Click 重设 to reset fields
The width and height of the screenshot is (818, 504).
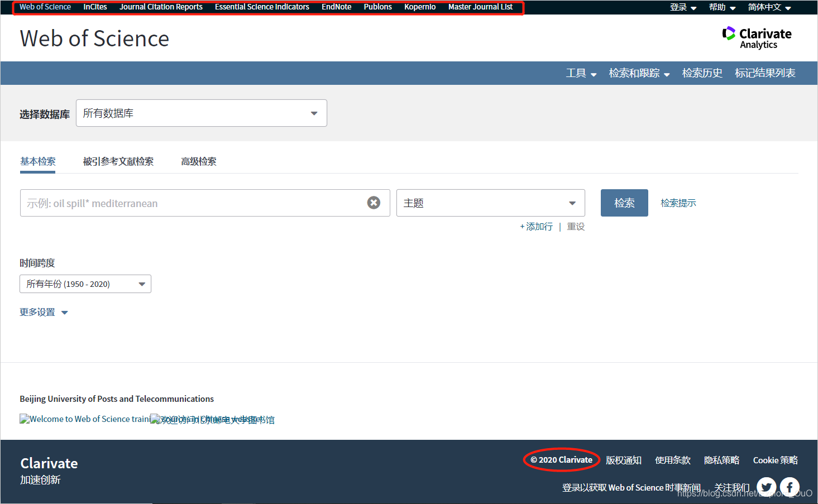coord(576,226)
